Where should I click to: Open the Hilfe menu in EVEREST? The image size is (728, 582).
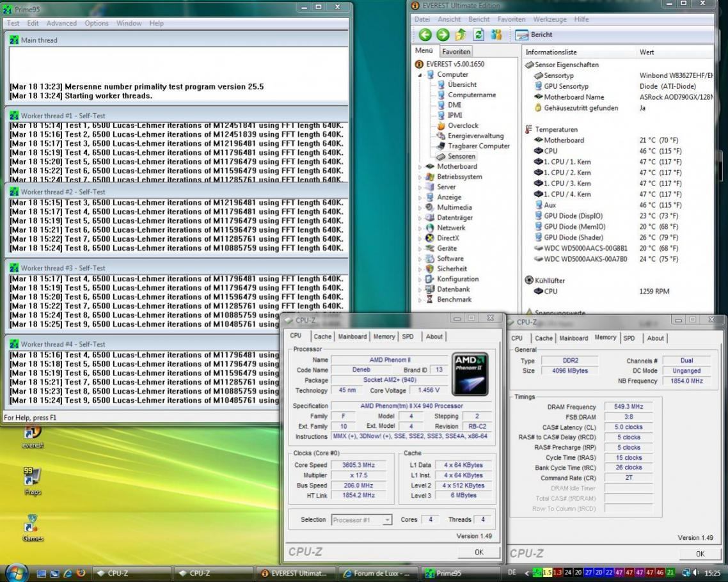[x=582, y=19]
